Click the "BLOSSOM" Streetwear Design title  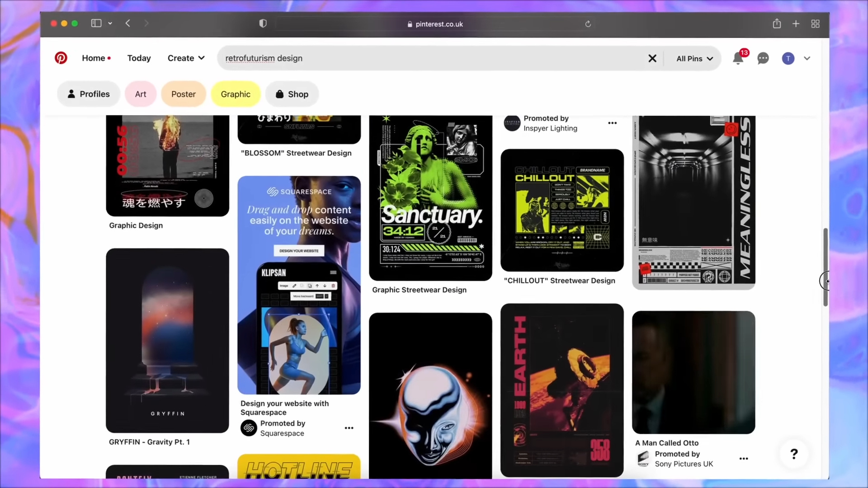tap(296, 153)
